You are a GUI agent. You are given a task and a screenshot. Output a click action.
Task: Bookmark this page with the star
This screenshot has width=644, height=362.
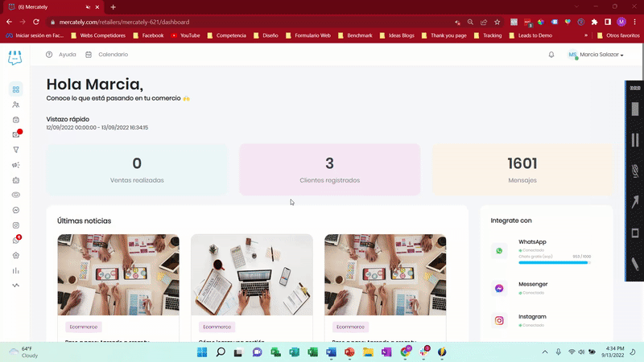497,23
